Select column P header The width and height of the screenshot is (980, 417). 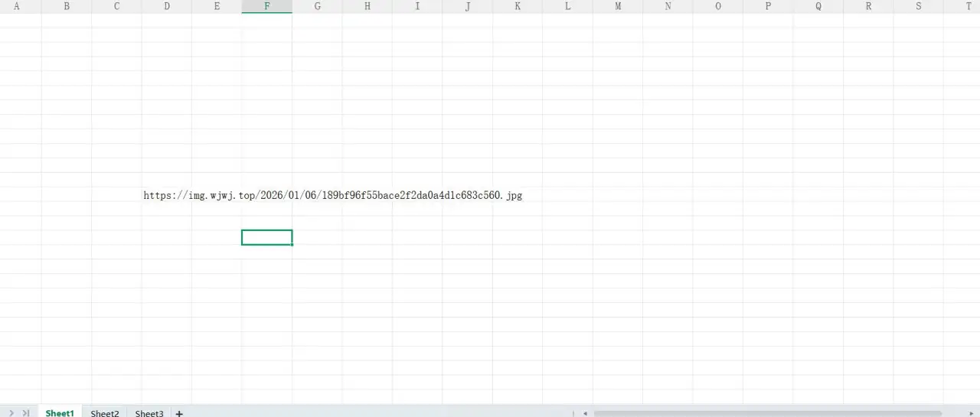click(x=768, y=6)
